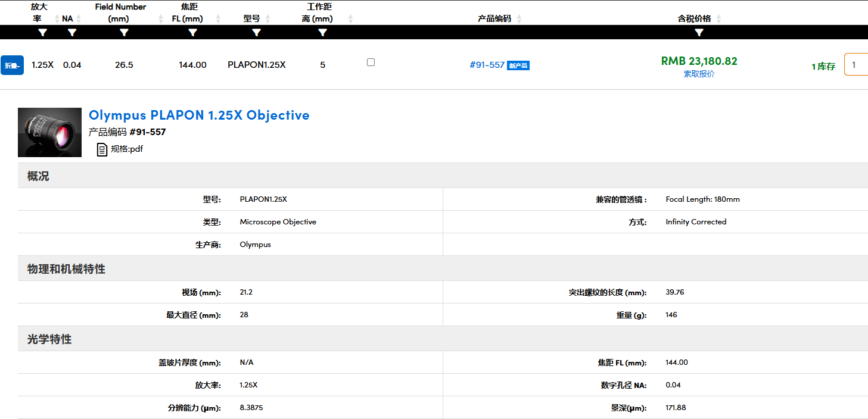Screen dimensions: 868x419
Task: Sort by 产品编码 using sort arrows
Action: click(x=519, y=19)
